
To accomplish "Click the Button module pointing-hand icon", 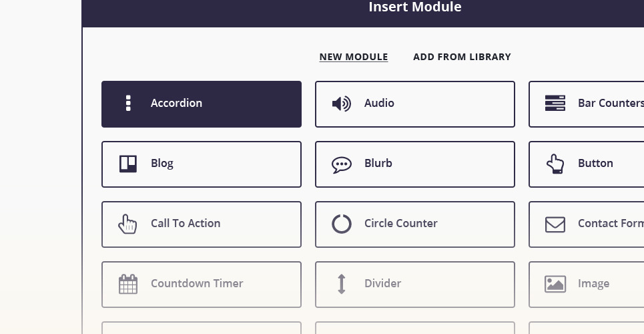I will pos(555,164).
